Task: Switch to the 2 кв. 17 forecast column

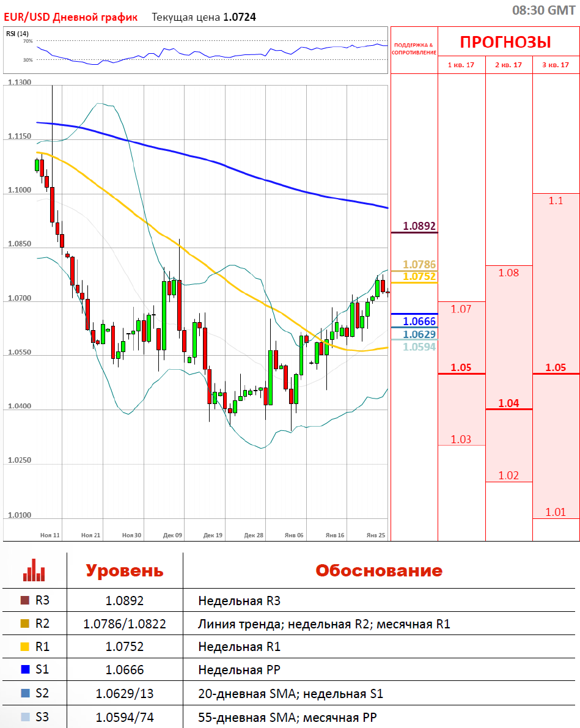Action: coord(508,65)
